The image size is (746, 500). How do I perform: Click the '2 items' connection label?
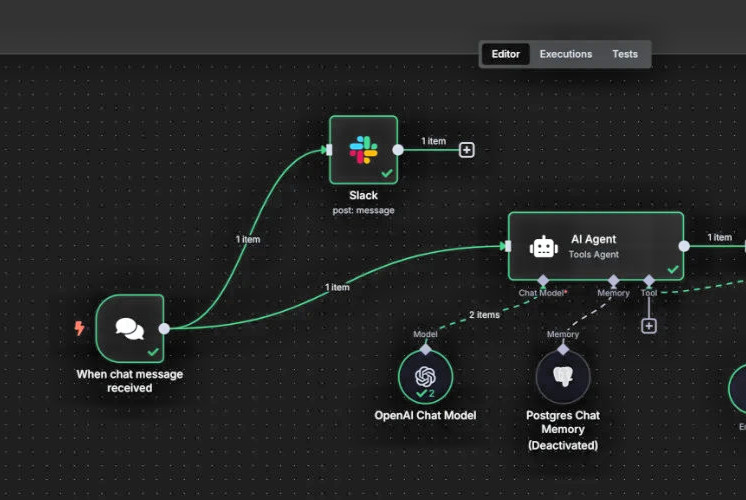click(484, 315)
